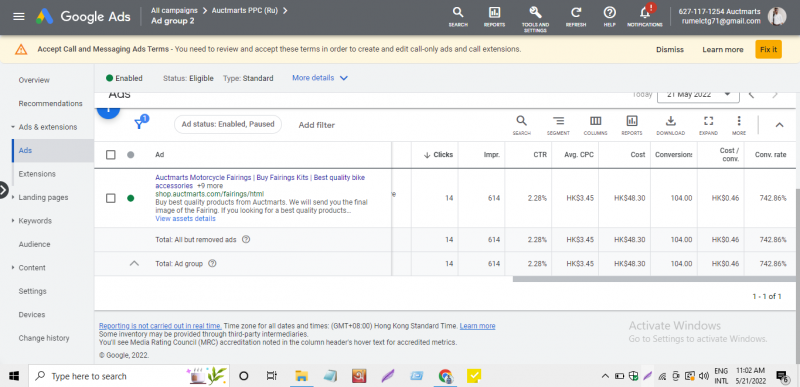The width and height of the screenshot is (800, 387).
Task: Click the account profile avatar
Action: (x=777, y=16)
